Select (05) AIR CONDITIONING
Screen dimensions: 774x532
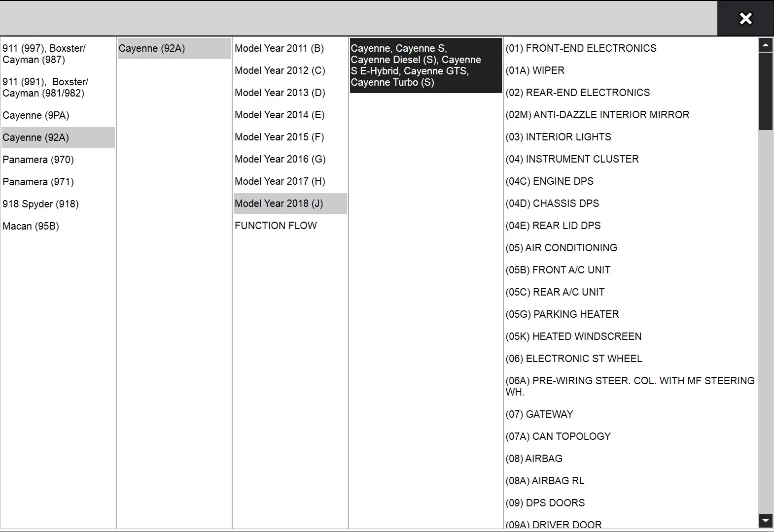(561, 248)
